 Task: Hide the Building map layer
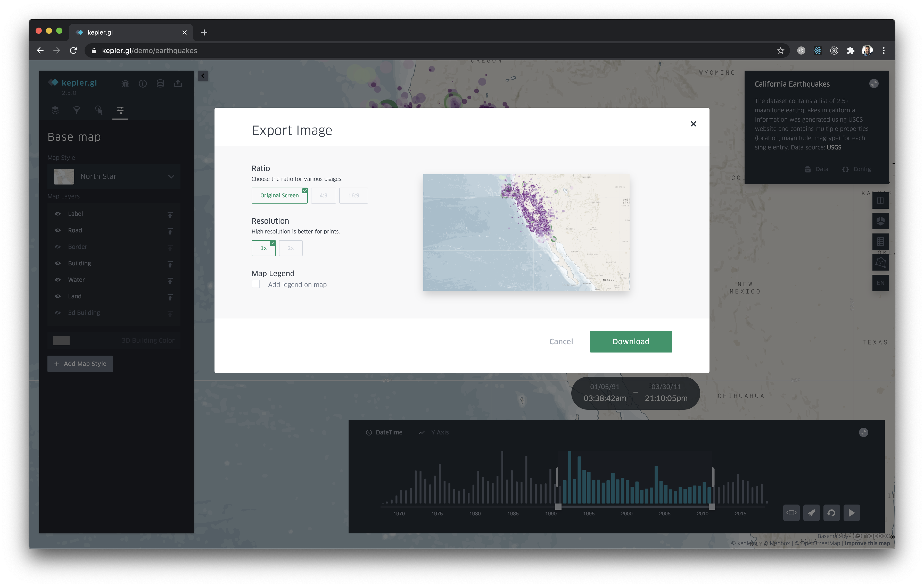pos(58,263)
